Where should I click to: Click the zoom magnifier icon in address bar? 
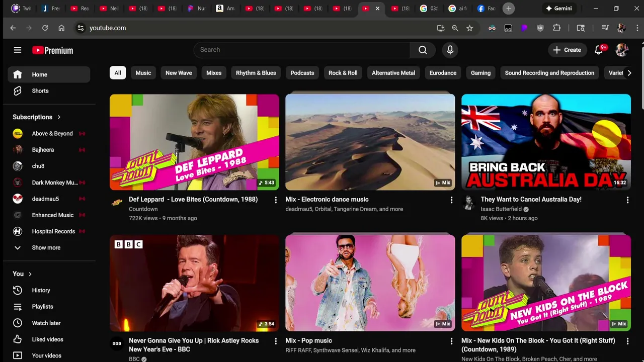(x=455, y=28)
